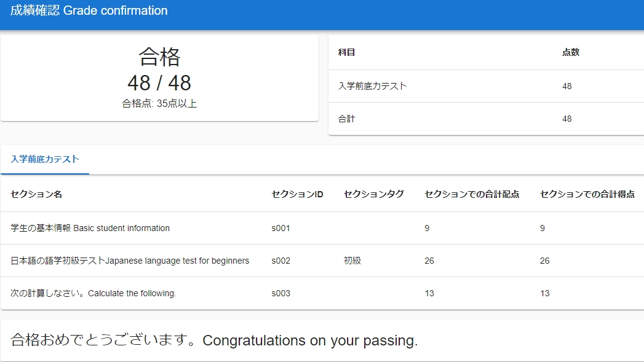
Task: Click the 成績確認 Grade confirmation header title
Action: coord(89,10)
